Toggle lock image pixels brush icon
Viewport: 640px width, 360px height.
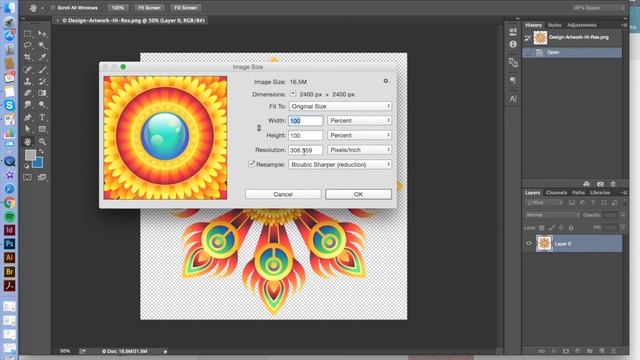551,228
